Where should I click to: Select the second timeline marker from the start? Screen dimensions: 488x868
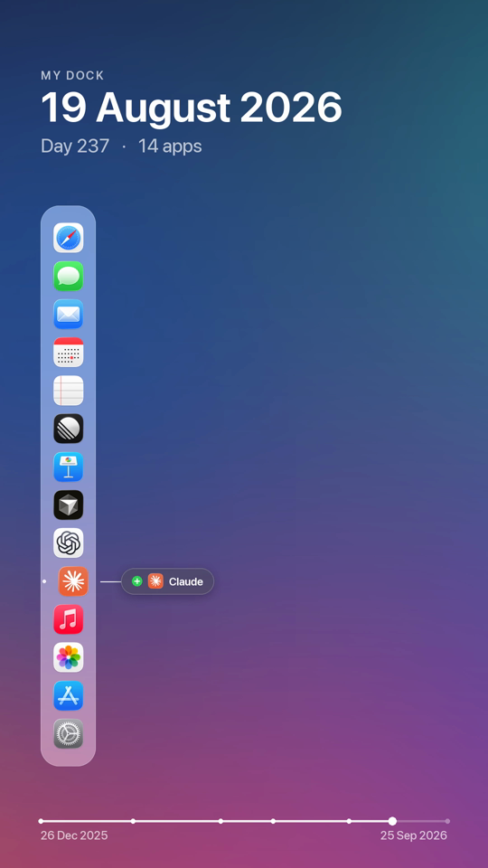(133, 821)
